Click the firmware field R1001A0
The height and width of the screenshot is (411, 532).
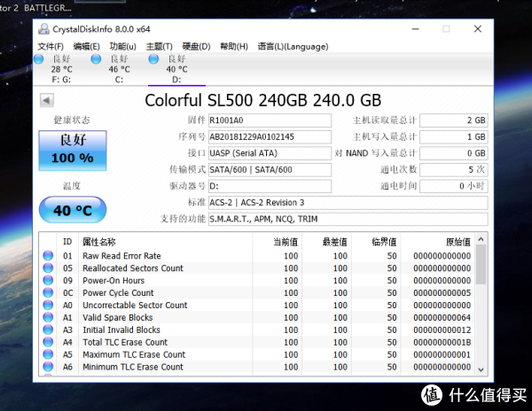pyautogui.click(x=270, y=120)
